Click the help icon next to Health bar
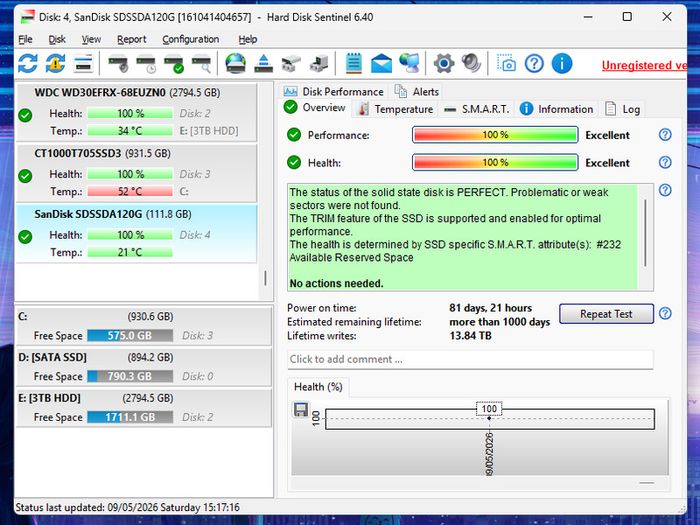 pyautogui.click(x=665, y=162)
